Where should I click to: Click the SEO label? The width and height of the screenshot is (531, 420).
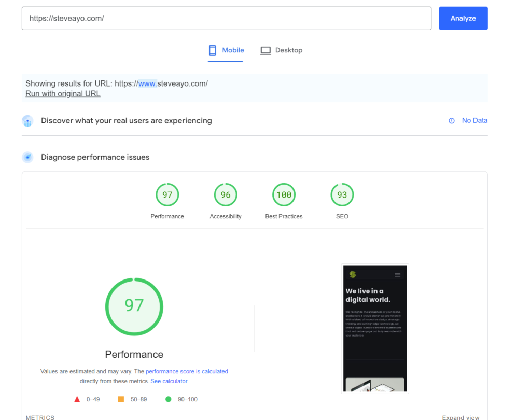[x=342, y=216]
